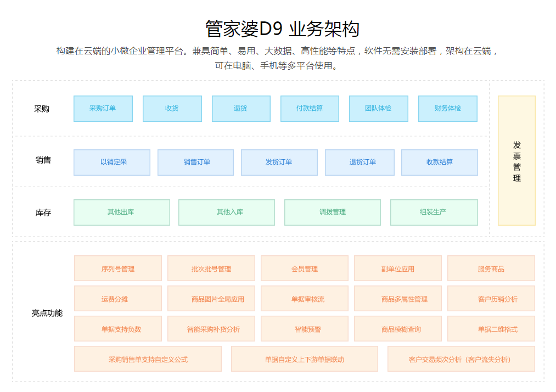This screenshot has width=556, height=392.
Task: Open the 会员管理 feature box
Action: pyautogui.click(x=305, y=268)
